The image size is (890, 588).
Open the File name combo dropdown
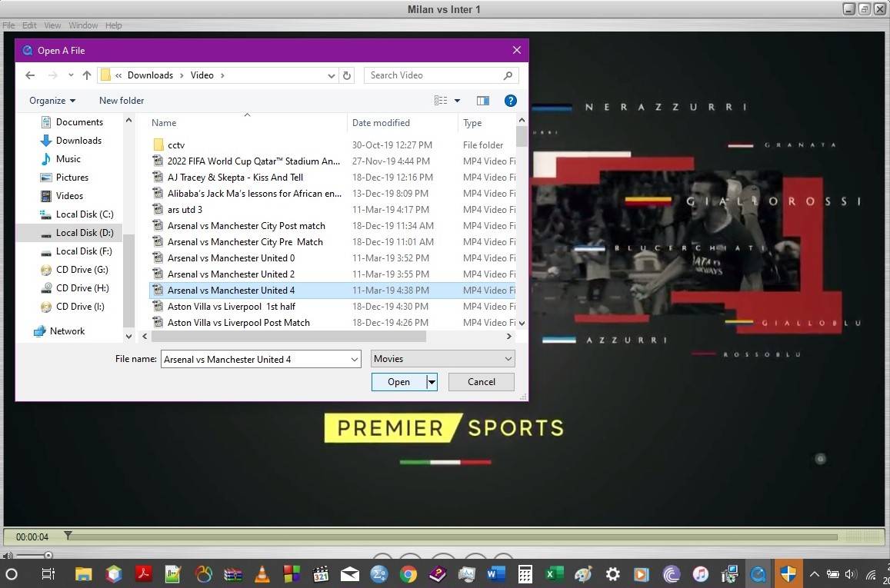tap(354, 360)
